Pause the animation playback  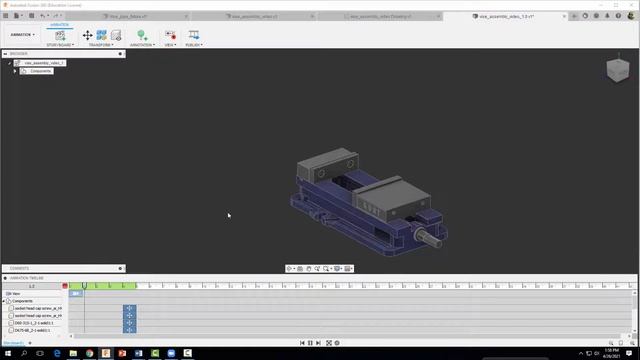click(310, 343)
